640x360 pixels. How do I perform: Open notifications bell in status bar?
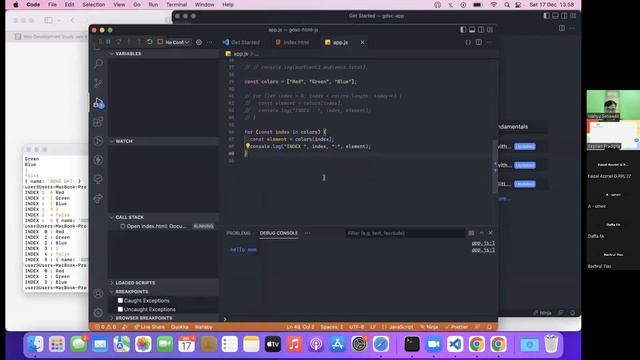tap(489, 327)
